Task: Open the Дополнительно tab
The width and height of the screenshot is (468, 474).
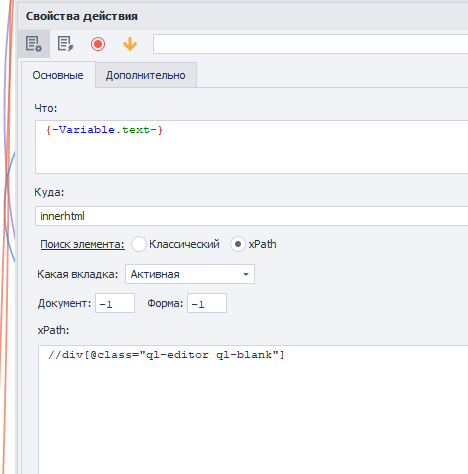Action: 146,75
